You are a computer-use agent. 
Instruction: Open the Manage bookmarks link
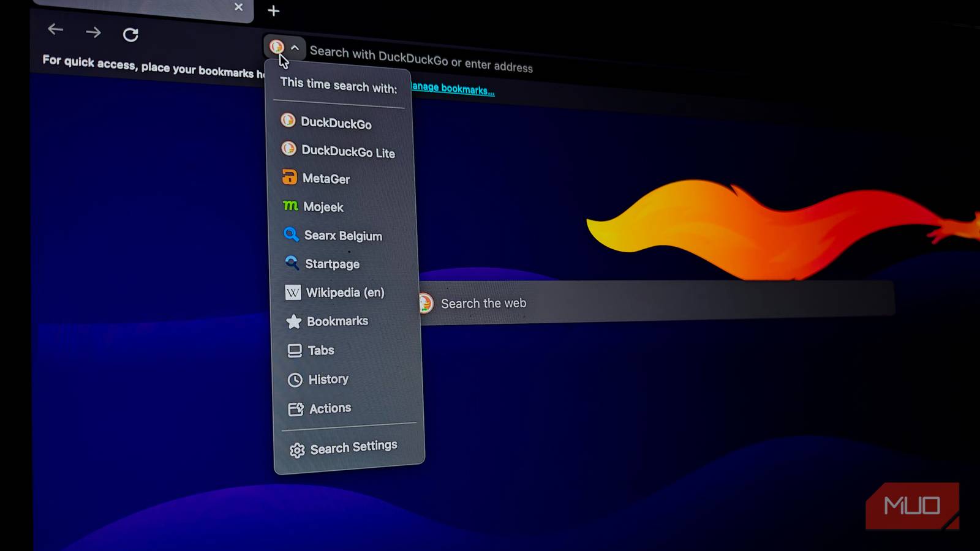tap(453, 89)
